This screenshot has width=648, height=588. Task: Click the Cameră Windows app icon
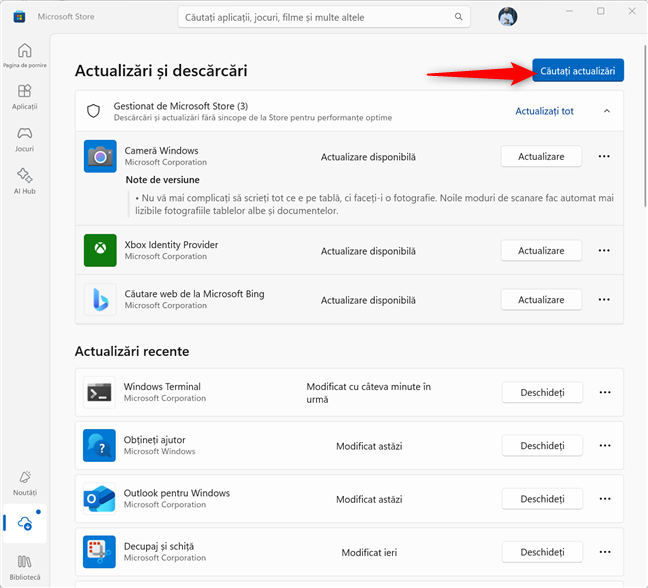100,156
